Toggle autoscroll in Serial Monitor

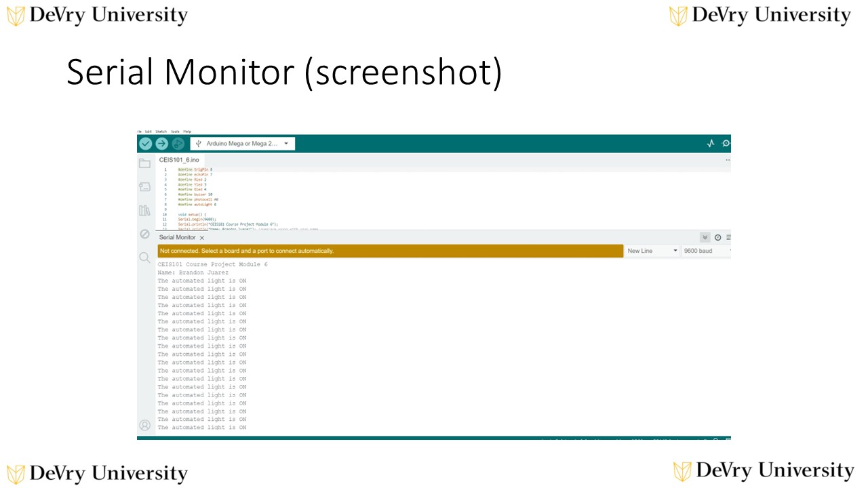tap(705, 237)
